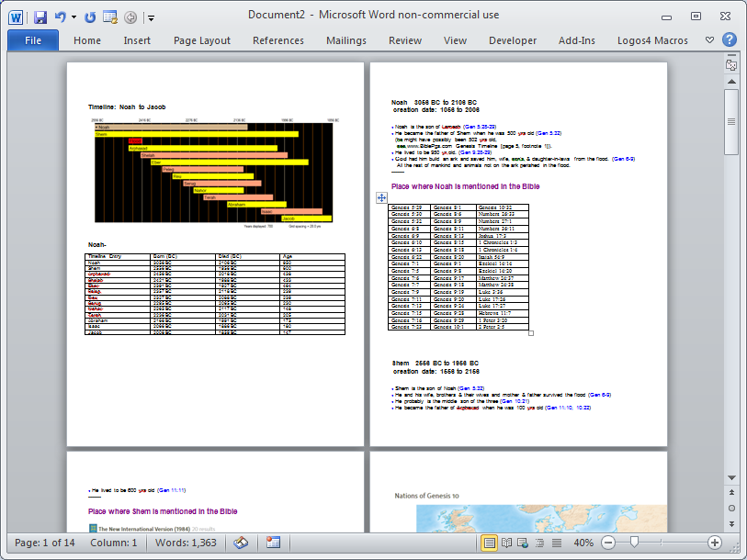Click the zoom in plus button
The image size is (747, 560).
[x=715, y=543]
